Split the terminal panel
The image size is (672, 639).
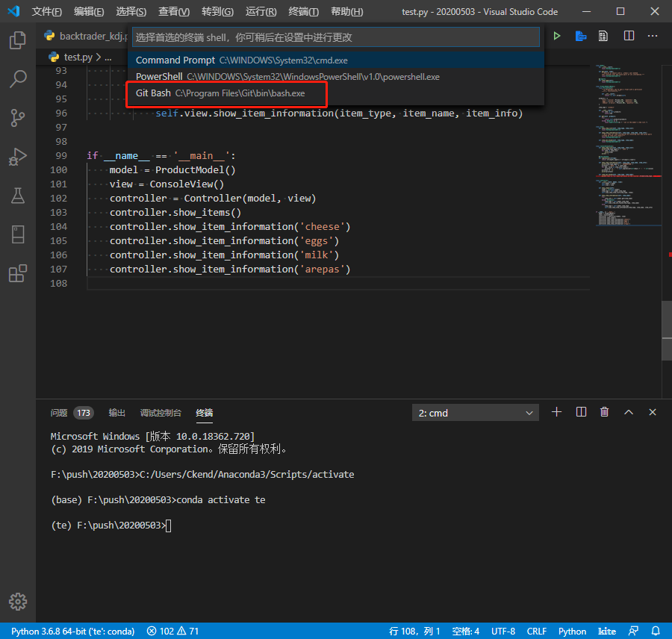point(581,412)
